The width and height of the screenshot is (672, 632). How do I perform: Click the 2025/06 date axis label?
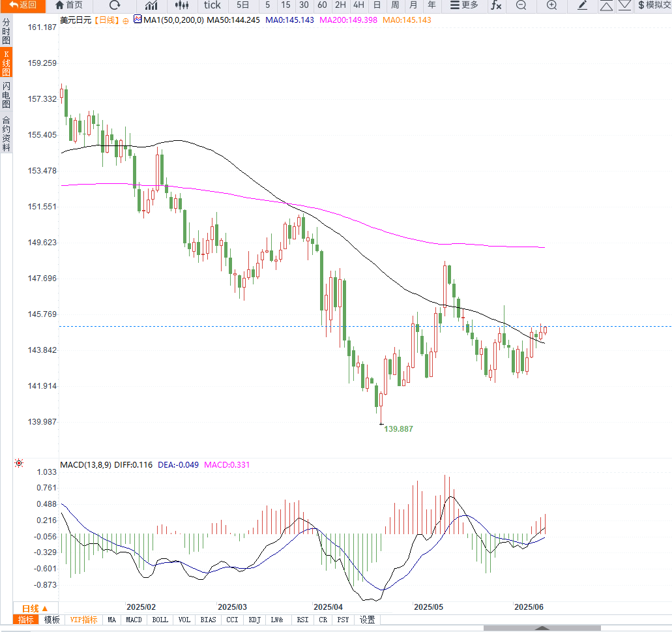pyautogui.click(x=529, y=607)
